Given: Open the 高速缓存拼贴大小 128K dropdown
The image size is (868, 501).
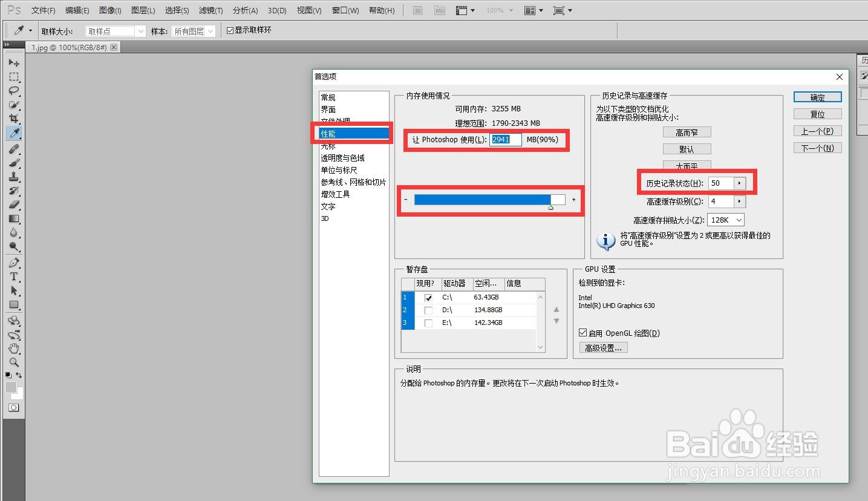Looking at the screenshot, I should [x=726, y=220].
